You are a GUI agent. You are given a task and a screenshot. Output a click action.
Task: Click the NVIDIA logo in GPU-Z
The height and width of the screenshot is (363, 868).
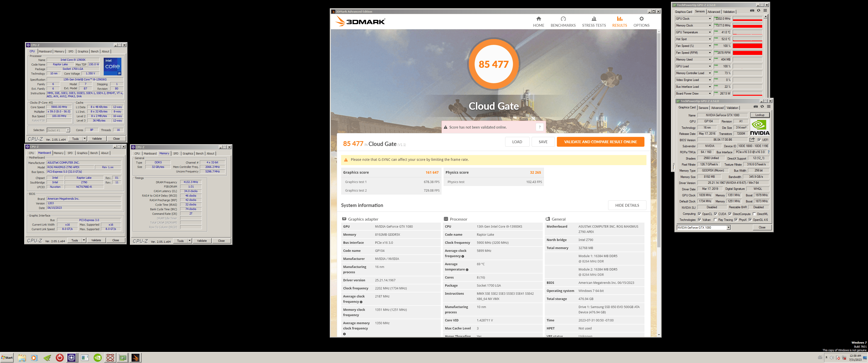pyautogui.click(x=759, y=127)
